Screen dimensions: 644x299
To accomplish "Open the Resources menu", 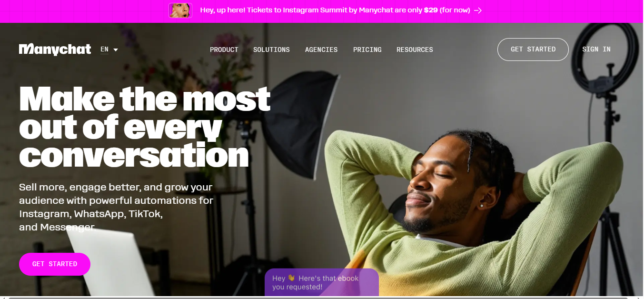I will click(x=415, y=50).
